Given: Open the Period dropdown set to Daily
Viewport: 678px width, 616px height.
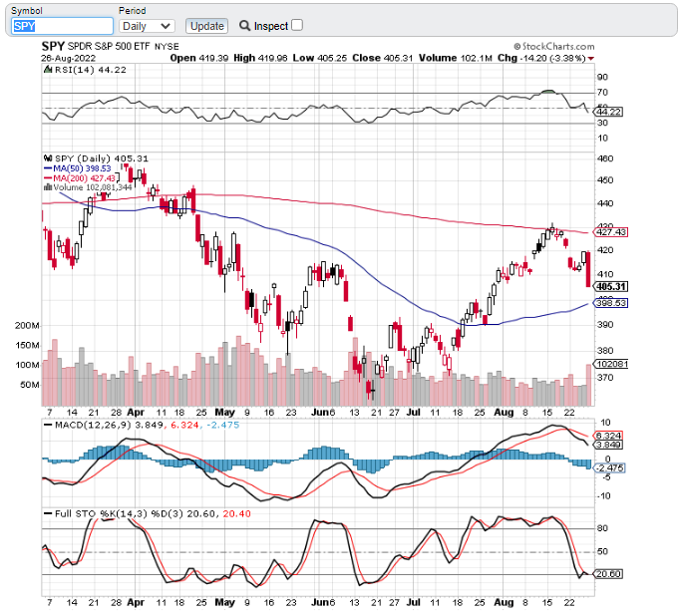Looking at the screenshot, I should tap(147, 26).
